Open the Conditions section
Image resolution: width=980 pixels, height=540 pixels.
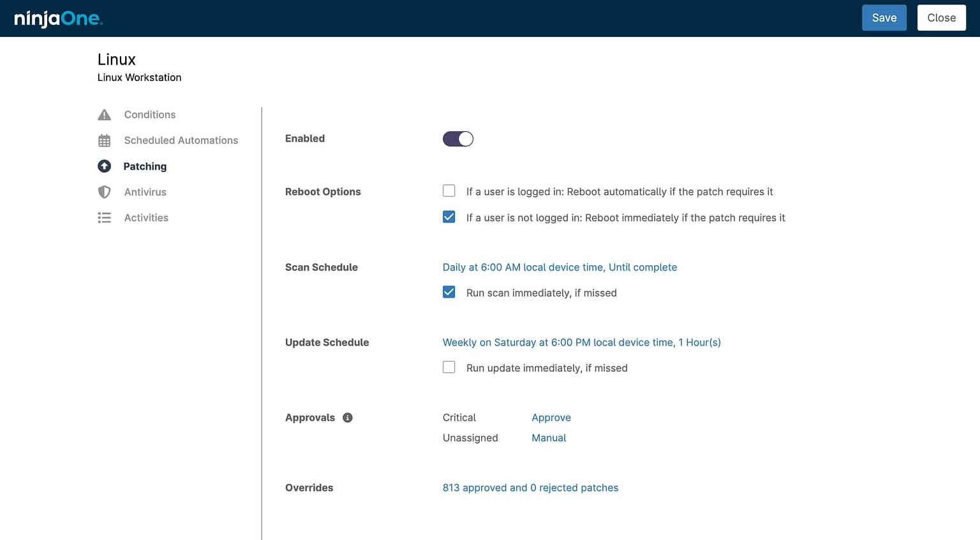click(x=149, y=115)
